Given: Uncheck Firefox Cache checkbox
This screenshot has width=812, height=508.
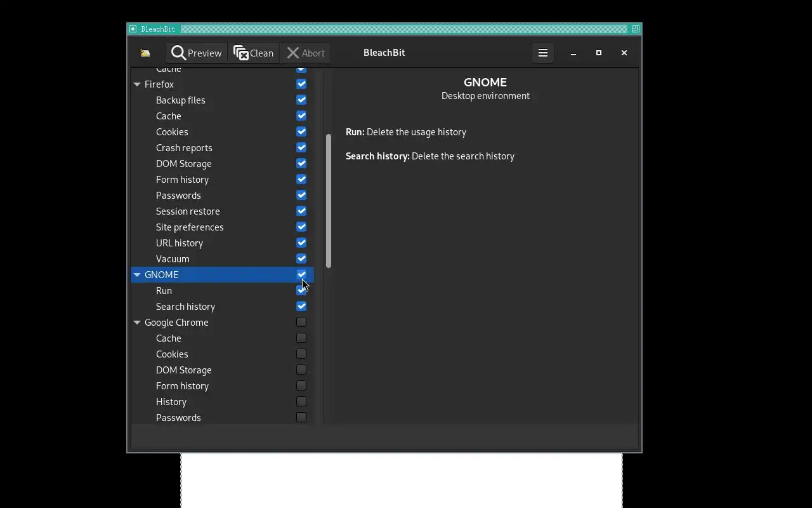Looking at the screenshot, I should click(301, 116).
